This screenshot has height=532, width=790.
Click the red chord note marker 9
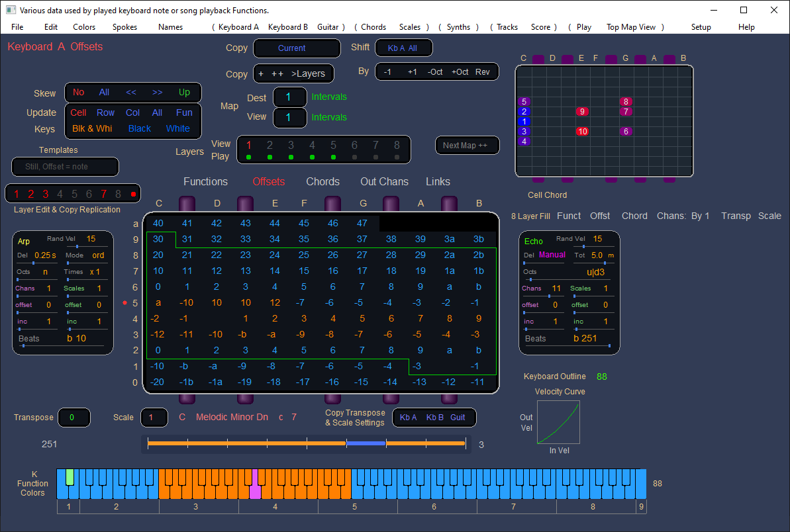[582, 111]
